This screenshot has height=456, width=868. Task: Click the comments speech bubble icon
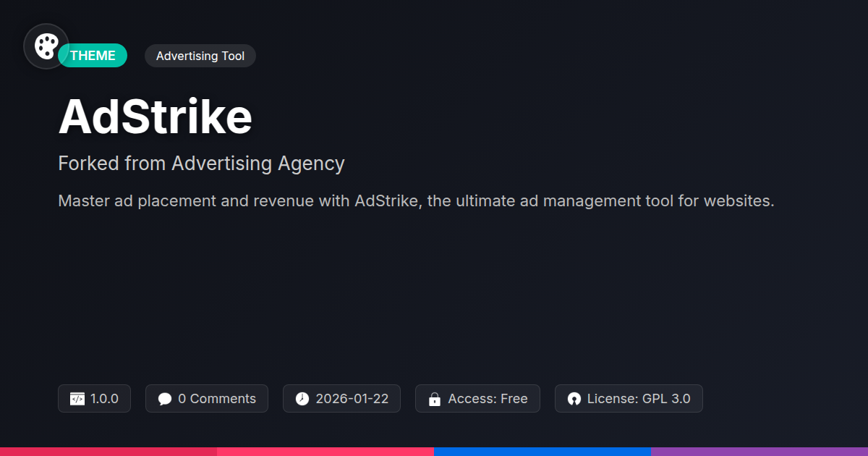[165, 399]
